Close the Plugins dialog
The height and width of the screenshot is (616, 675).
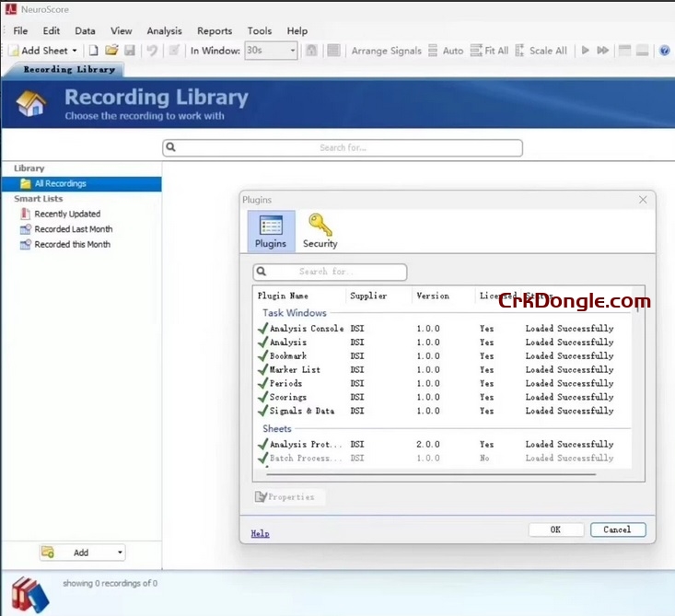coord(643,200)
